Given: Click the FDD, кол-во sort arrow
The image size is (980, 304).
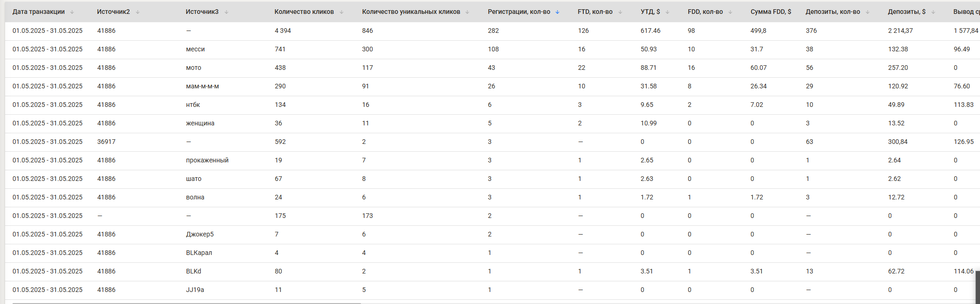Looking at the screenshot, I should (730, 12).
